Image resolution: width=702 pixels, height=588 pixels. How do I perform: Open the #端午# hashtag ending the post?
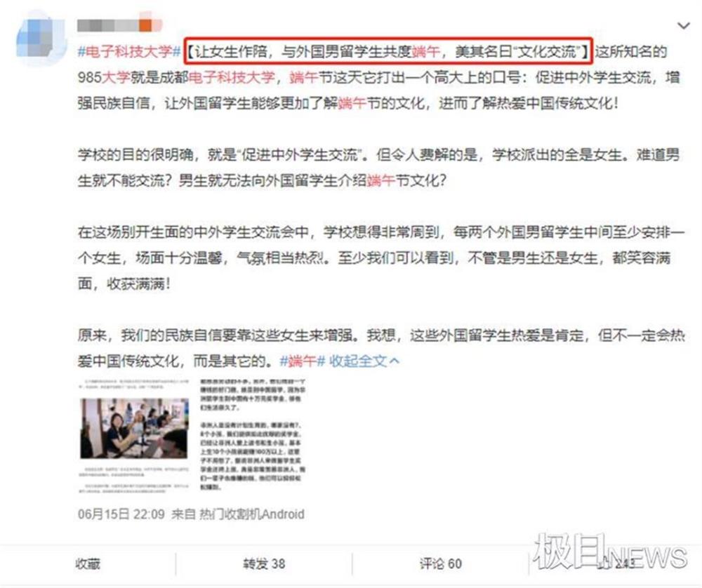(x=302, y=361)
